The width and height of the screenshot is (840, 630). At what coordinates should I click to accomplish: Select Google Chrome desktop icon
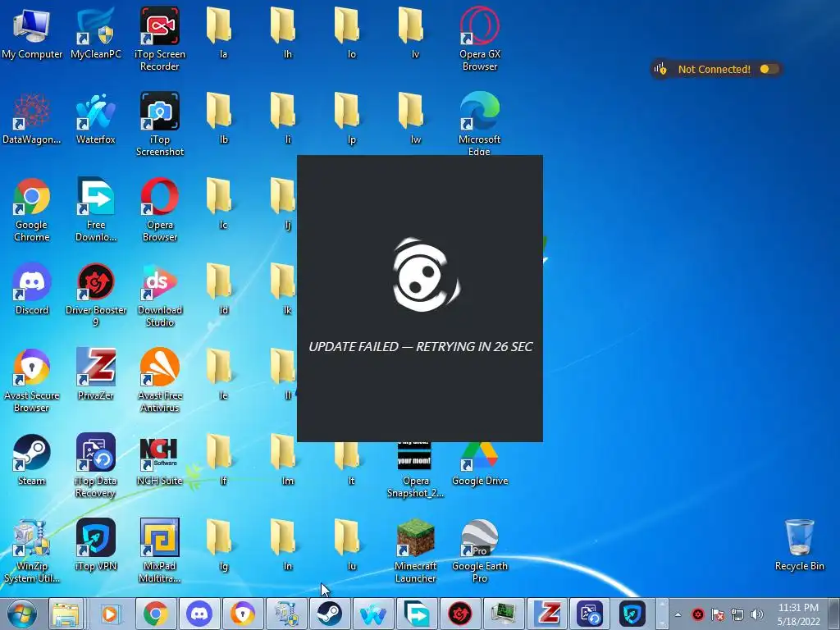click(32, 209)
